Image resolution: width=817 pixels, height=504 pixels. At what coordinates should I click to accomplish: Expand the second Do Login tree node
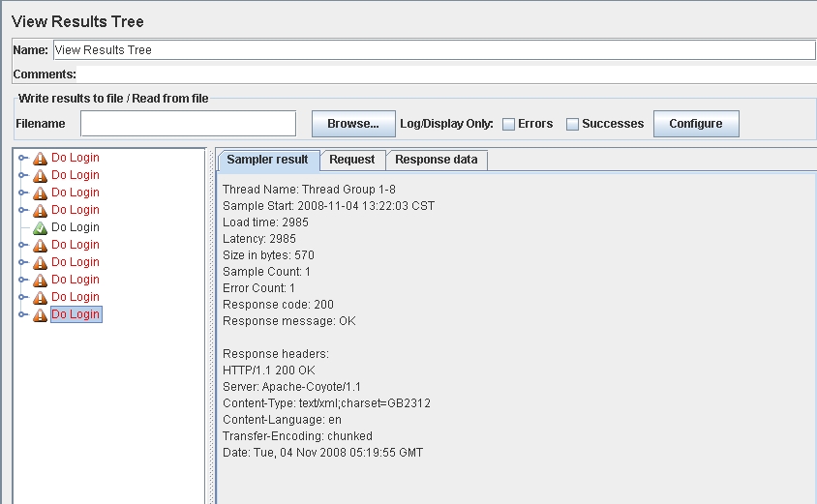22,175
